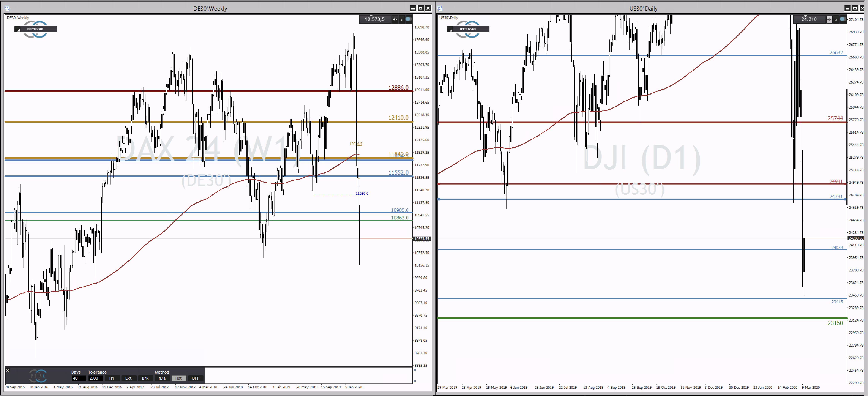The height and width of the screenshot is (396, 868).
Task: Select the 10985.0 level label
Action: point(400,210)
